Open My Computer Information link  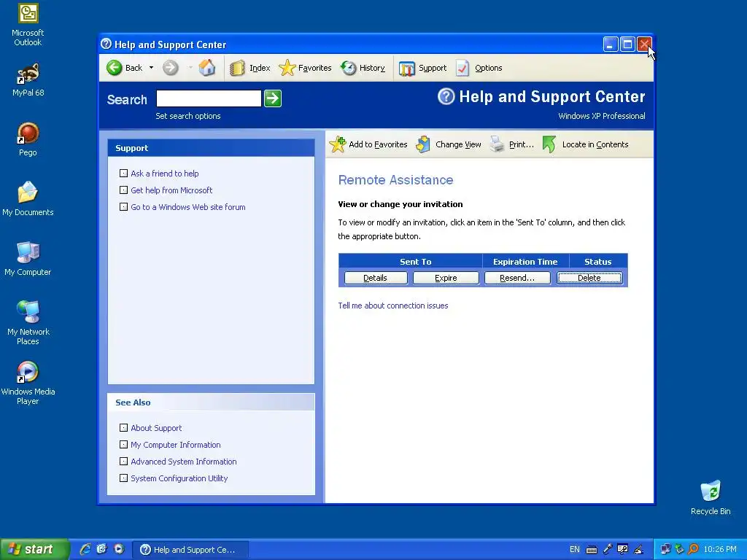coord(176,444)
